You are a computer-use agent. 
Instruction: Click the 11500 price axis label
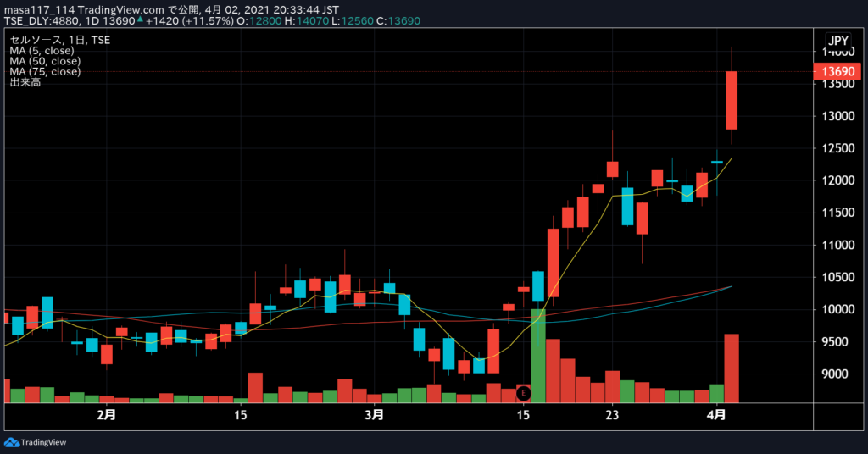click(x=838, y=213)
